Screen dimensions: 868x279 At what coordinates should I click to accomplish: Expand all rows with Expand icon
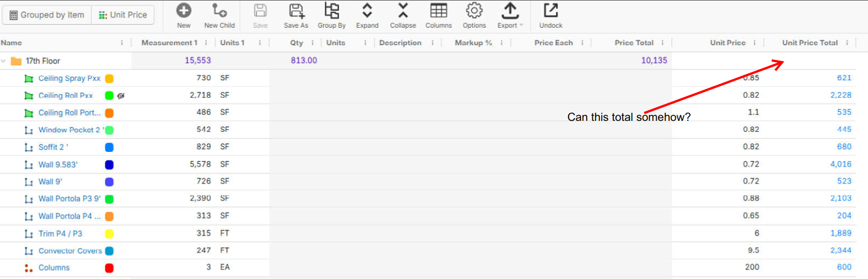(367, 11)
